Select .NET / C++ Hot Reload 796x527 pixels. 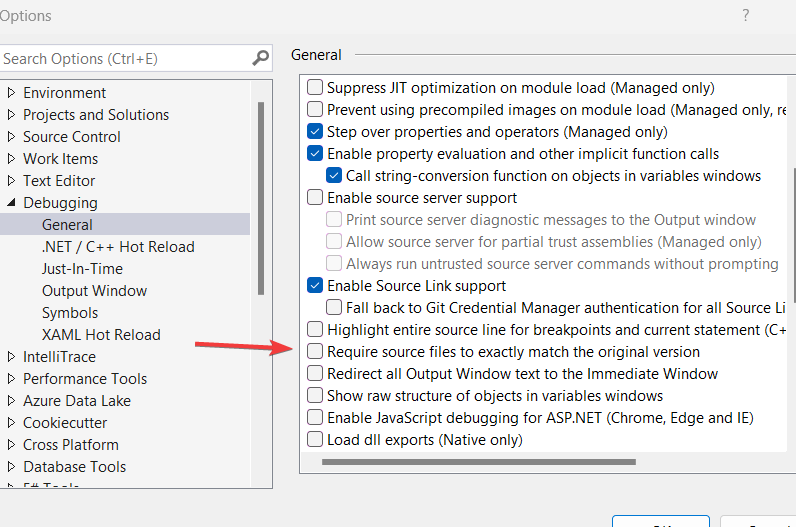pyautogui.click(x=118, y=247)
